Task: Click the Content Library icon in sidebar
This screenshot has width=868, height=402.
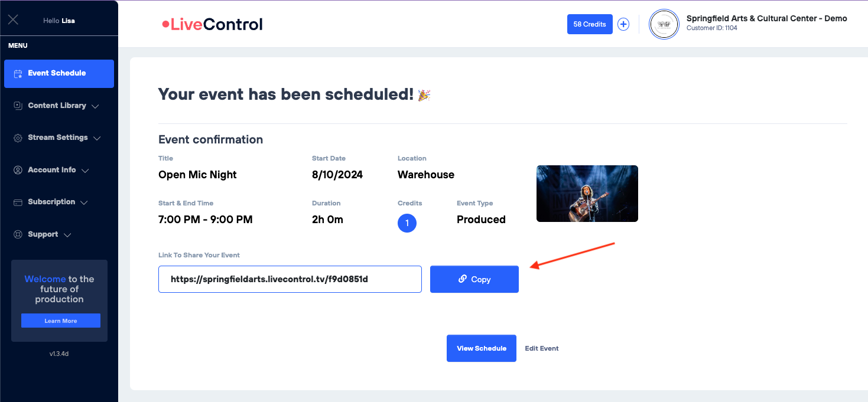Action: click(x=17, y=106)
